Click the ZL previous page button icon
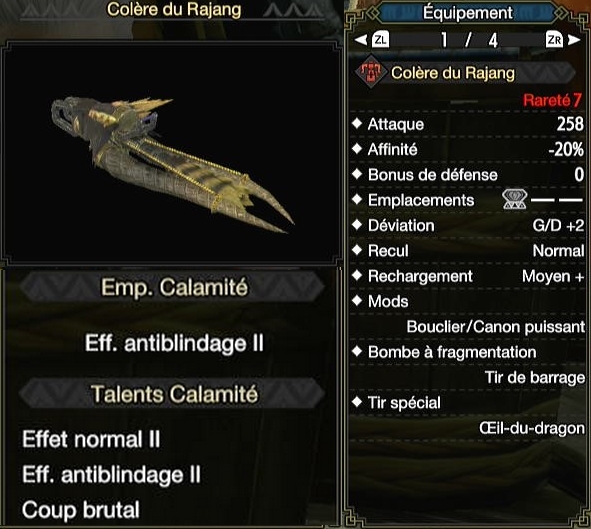This screenshot has width=591, height=529. click(380, 40)
